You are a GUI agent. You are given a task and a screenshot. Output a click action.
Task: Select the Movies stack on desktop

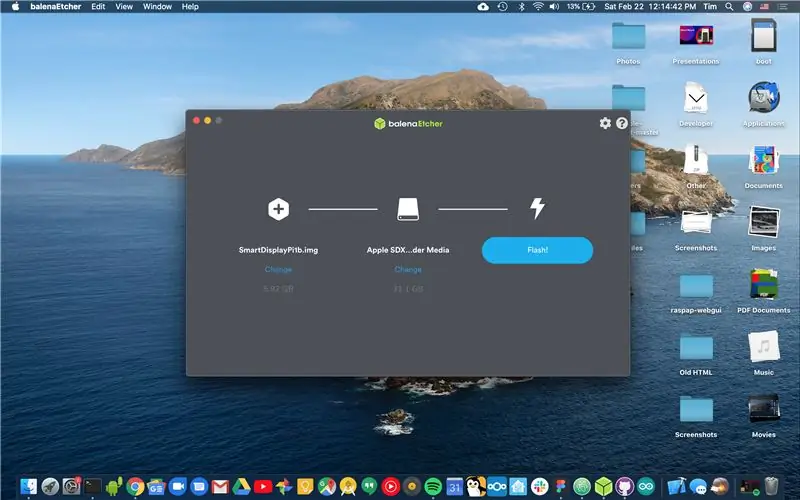coord(763,416)
